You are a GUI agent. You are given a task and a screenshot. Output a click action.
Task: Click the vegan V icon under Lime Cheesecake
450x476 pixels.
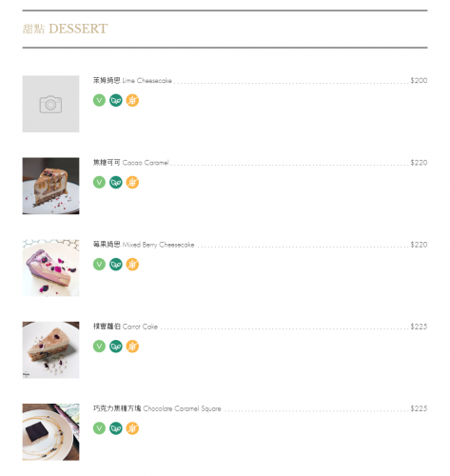click(x=99, y=101)
